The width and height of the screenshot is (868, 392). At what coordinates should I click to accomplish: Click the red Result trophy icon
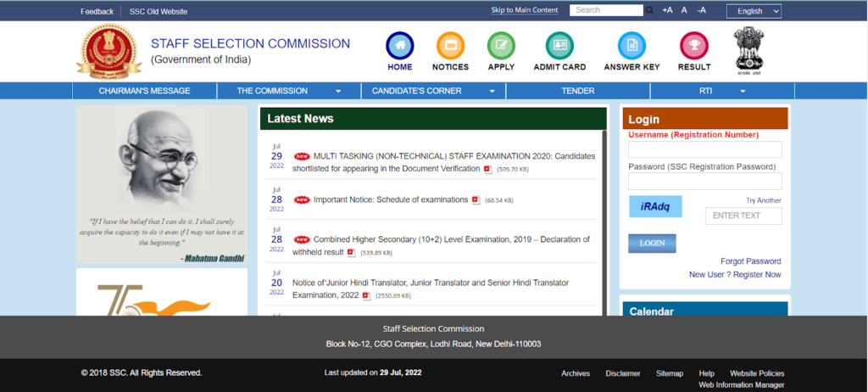point(693,46)
